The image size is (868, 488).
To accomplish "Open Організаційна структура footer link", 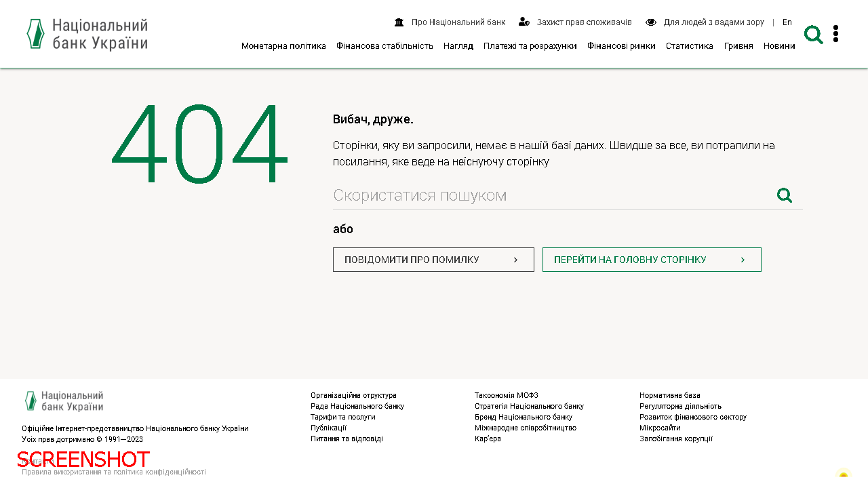I will click(353, 395).
